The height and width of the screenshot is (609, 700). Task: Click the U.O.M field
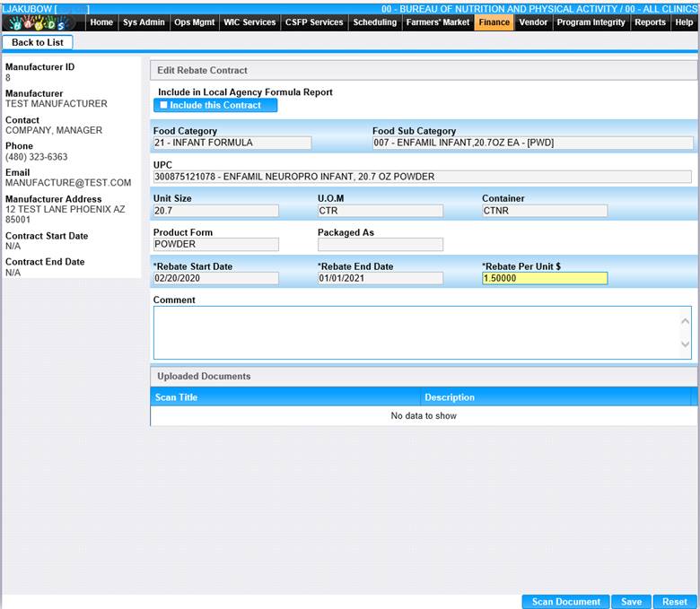point(381,211)
